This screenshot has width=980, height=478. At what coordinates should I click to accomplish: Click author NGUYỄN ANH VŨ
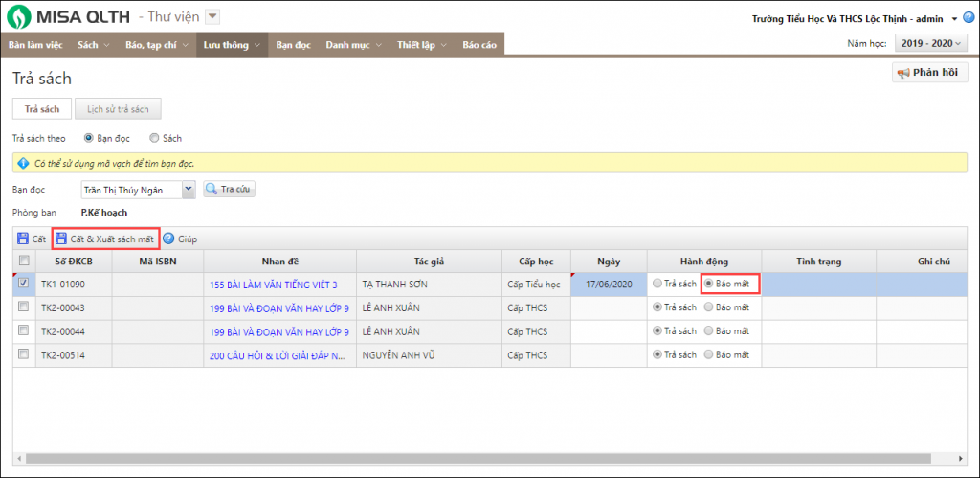(398, 355)
